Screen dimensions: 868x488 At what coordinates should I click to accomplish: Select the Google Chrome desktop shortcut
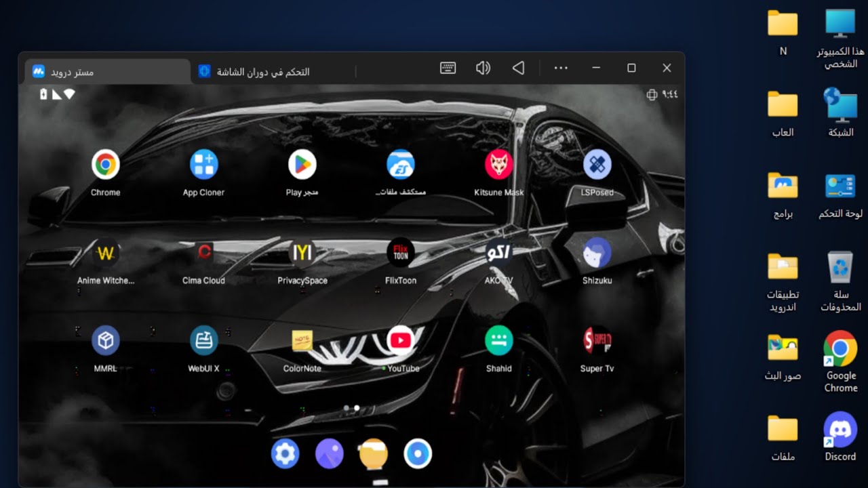point(841,363)
